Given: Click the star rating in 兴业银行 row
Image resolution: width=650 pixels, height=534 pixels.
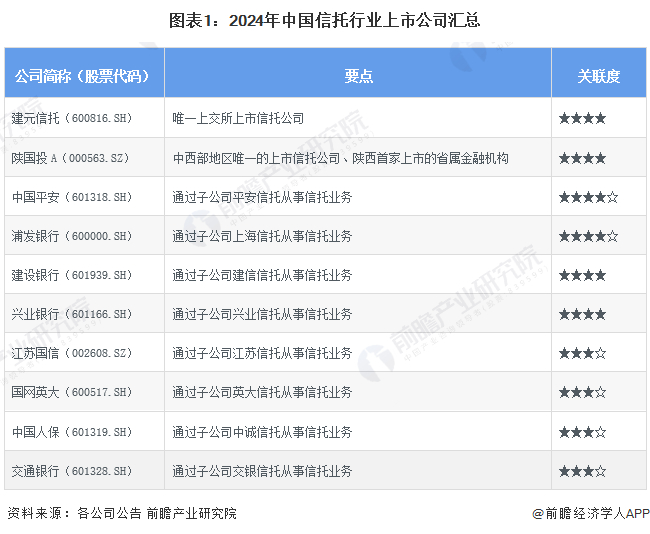Looking at the screenshot, I should [x=582, y=314].
